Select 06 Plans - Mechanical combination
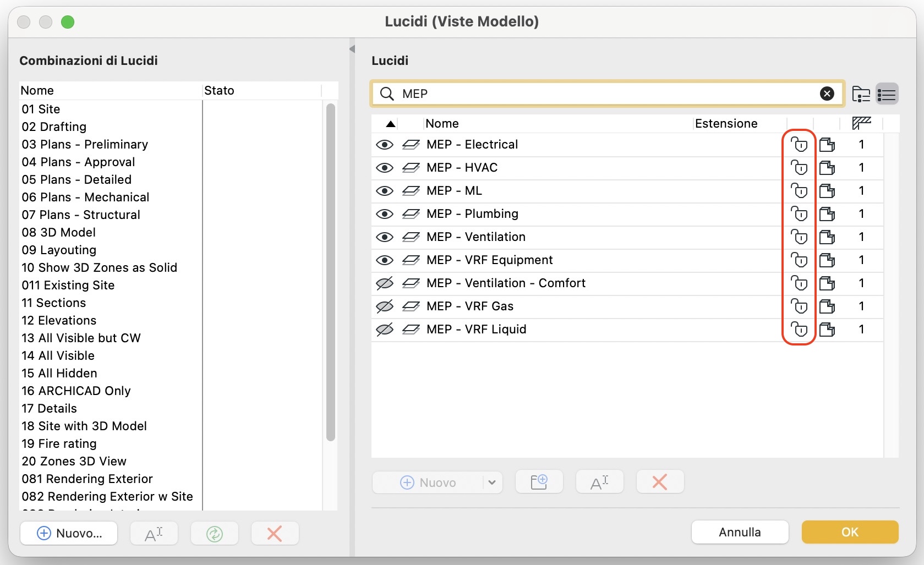924x565 pixels. pyautogui.click(x=85, y=198)
